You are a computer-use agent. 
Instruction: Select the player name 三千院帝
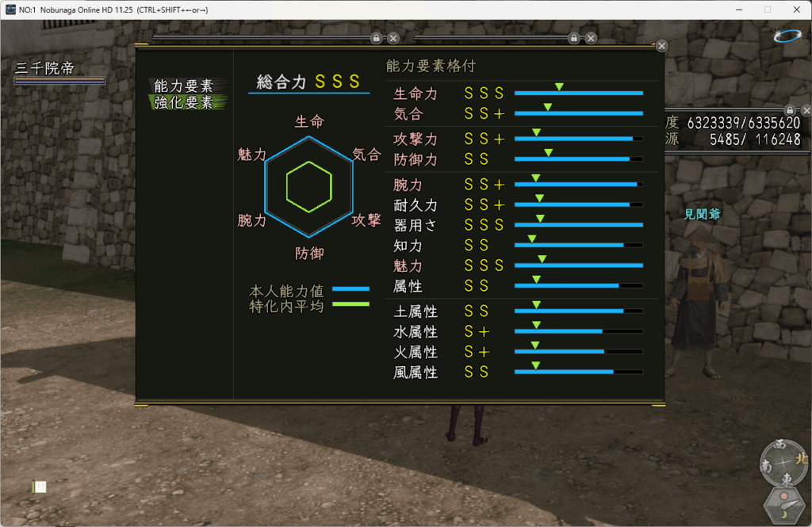[44, 68]
